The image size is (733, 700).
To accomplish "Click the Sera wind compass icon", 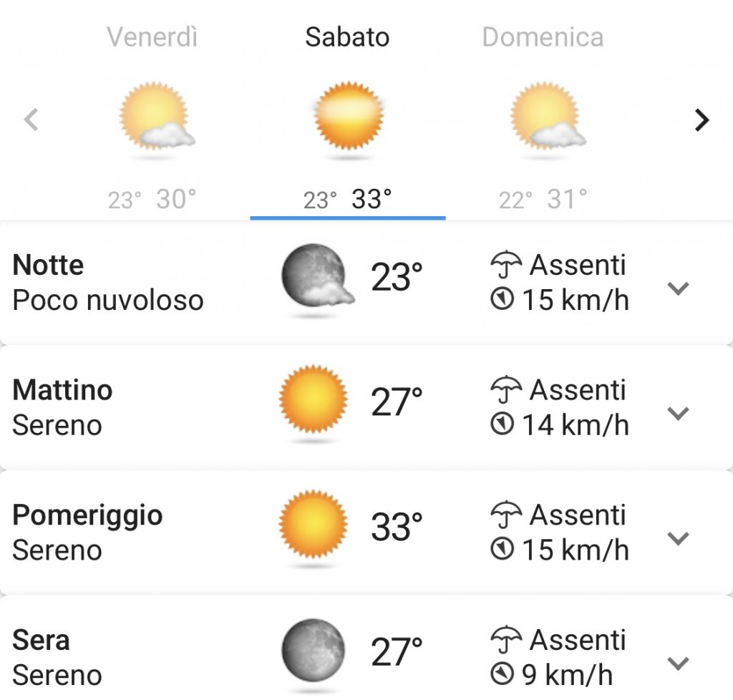I will click(502, 674).
